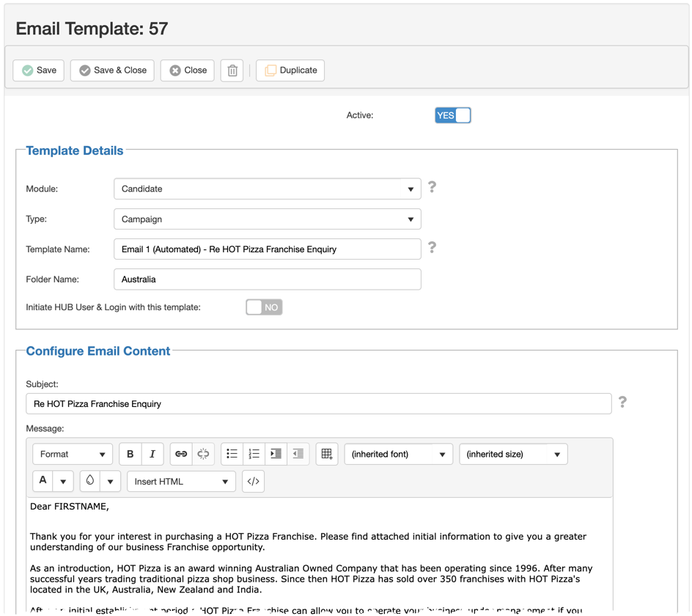Click the 'Thank you for your interest' paragraph

point(308,542)
